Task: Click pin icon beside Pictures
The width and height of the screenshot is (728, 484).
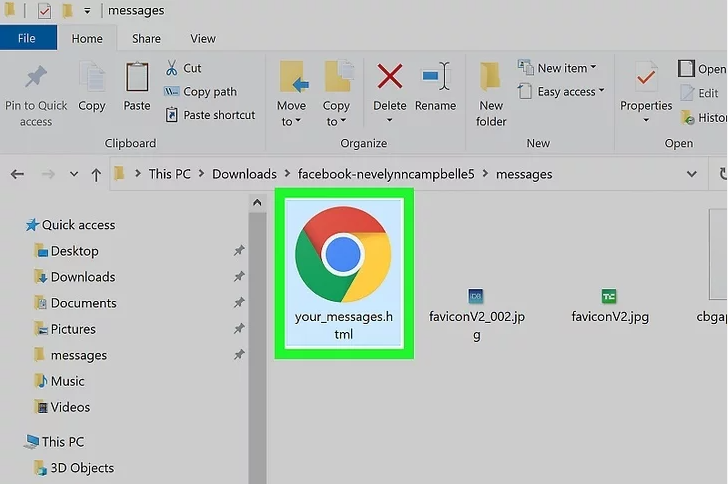Action: (x=239, y=329)
